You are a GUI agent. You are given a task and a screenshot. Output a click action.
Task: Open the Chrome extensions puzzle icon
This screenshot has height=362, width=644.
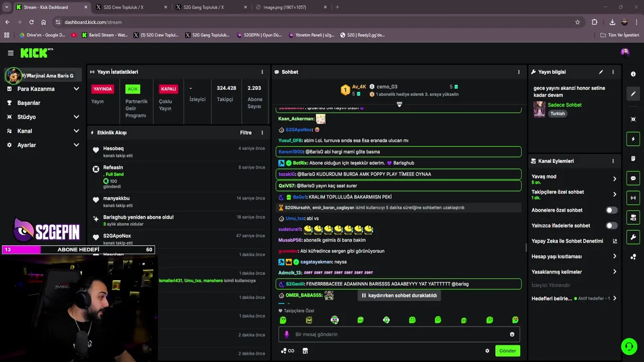pyautogui.click(x=594, y=22)
